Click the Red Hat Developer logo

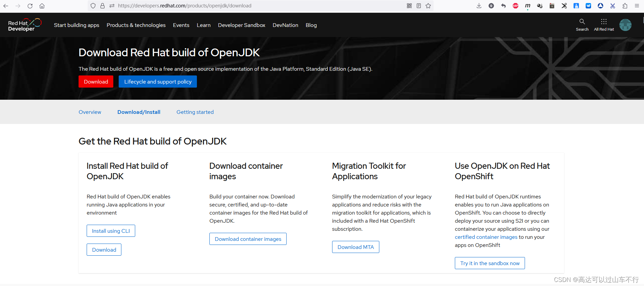click(25, 25)
